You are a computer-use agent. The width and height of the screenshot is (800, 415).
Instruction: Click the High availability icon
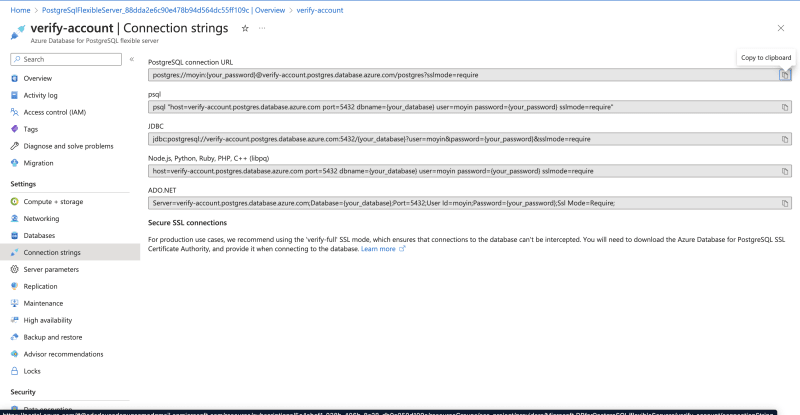[14, 321]
